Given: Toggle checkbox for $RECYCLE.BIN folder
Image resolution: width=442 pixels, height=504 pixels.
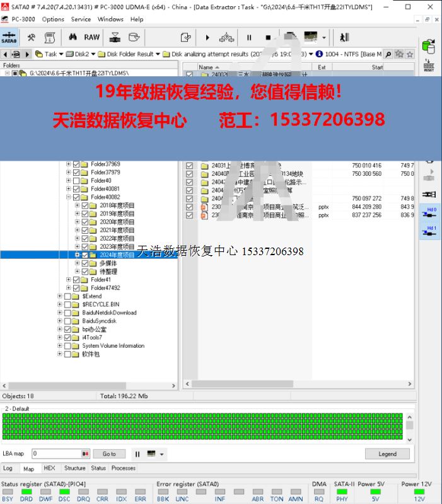Looking at the screenshot, I should (68, 304).
